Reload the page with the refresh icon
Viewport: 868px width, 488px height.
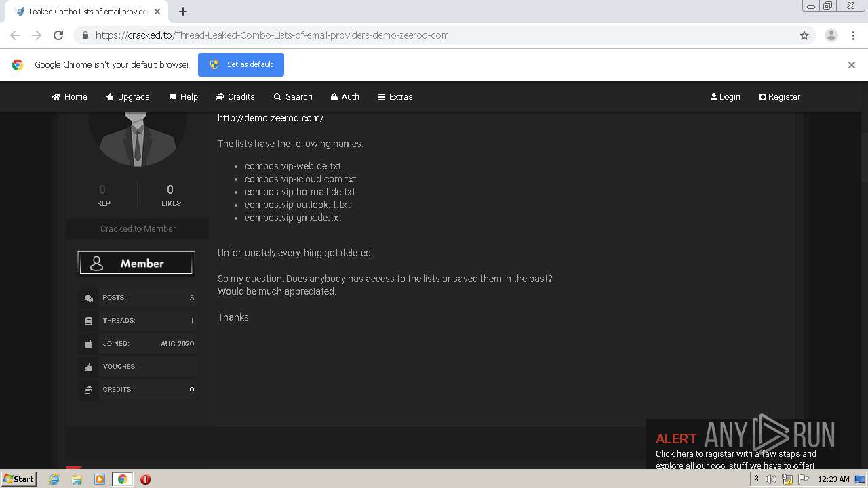pos(58,35)
